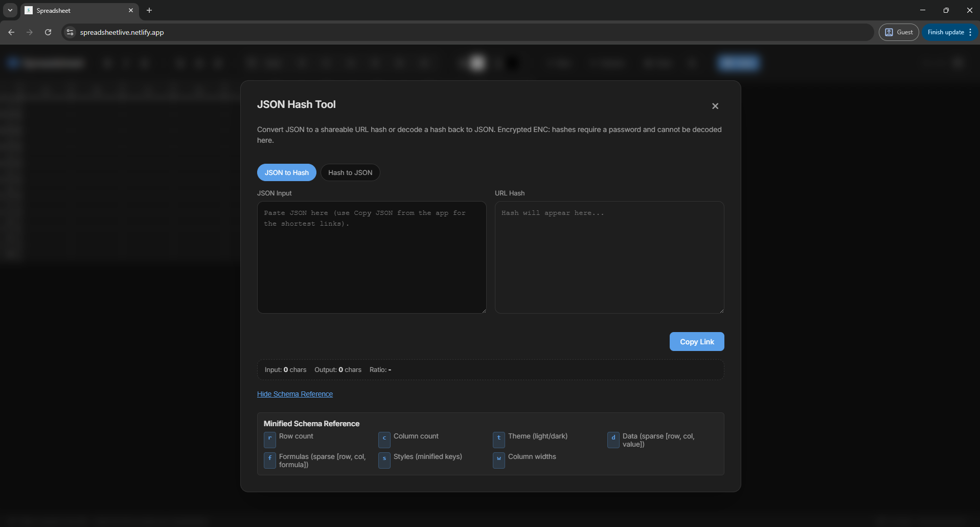
Task: Click the 's' schema key badge
Action: (384, 460)
